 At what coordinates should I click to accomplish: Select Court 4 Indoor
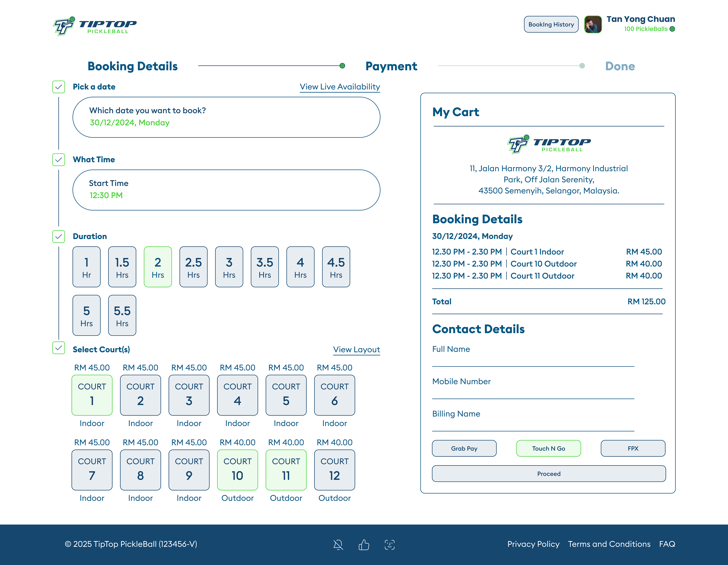(238, 395)
